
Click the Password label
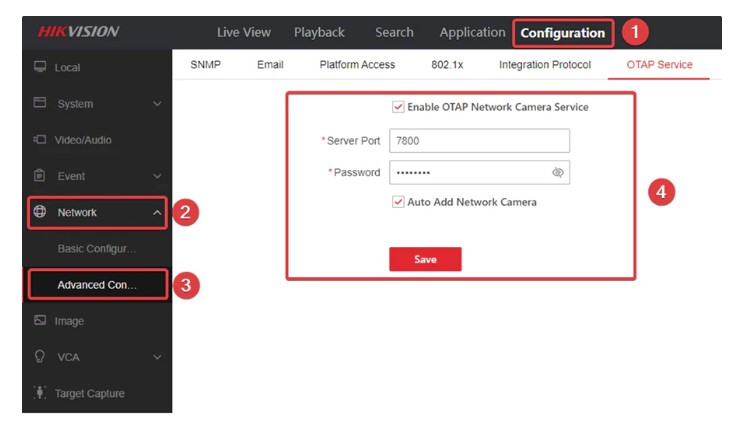tap(357, 172)
